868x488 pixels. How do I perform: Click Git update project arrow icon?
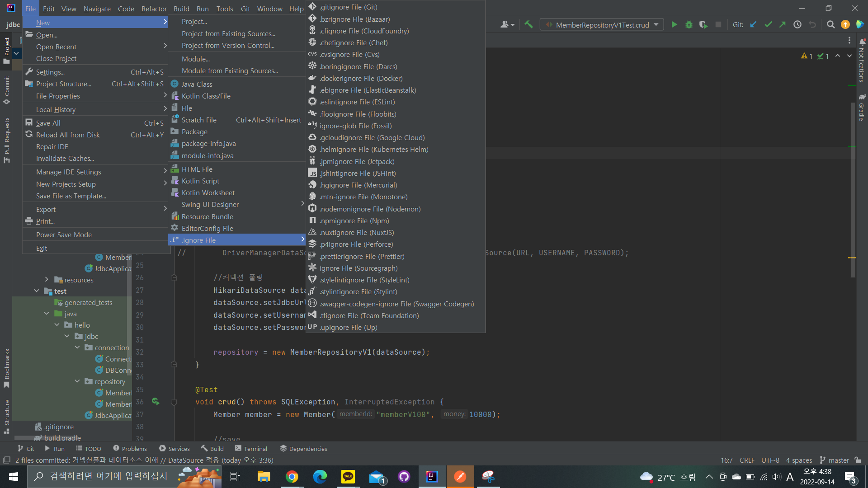pyautogui.click(x=753, y=25)
